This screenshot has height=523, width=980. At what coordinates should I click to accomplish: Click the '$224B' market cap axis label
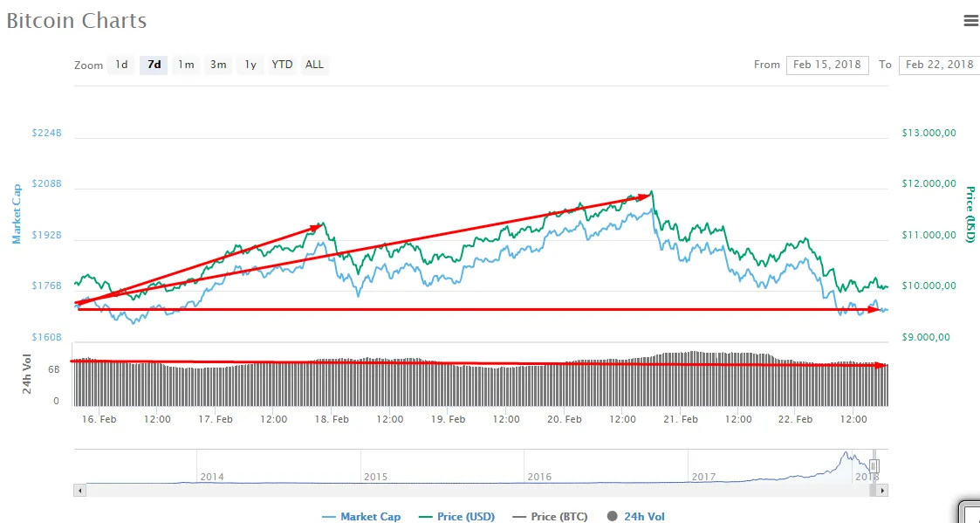point(46,133)
